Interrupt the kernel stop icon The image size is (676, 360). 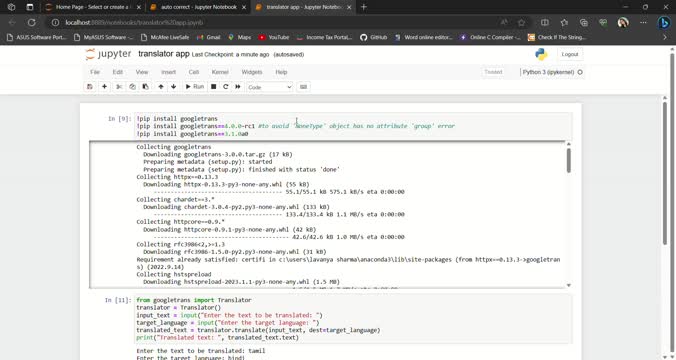tap(213, 87)
